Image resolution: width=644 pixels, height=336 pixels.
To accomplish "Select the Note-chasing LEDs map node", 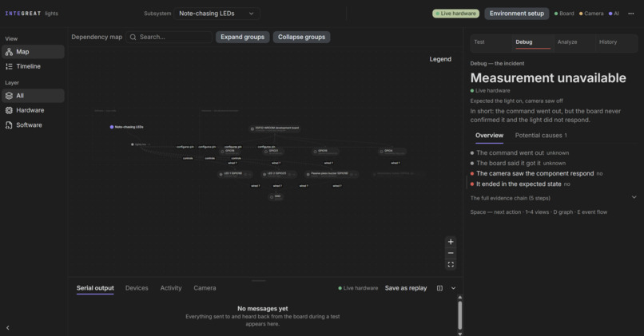I will [x=127, y=127].
